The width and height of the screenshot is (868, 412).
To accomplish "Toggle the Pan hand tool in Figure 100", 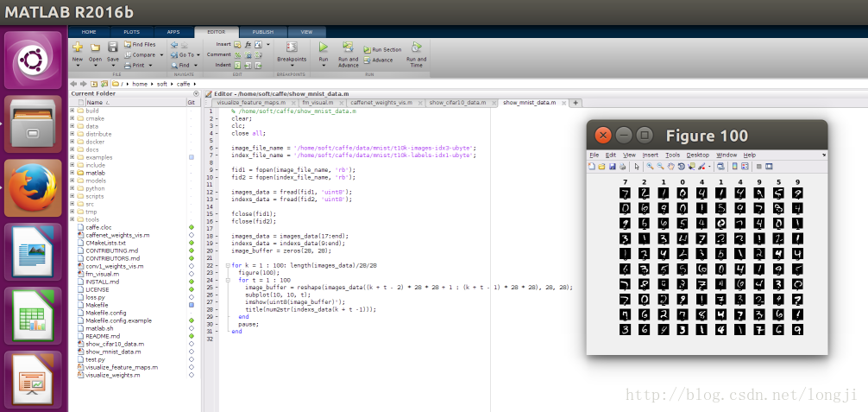I will tap(671, 166).
